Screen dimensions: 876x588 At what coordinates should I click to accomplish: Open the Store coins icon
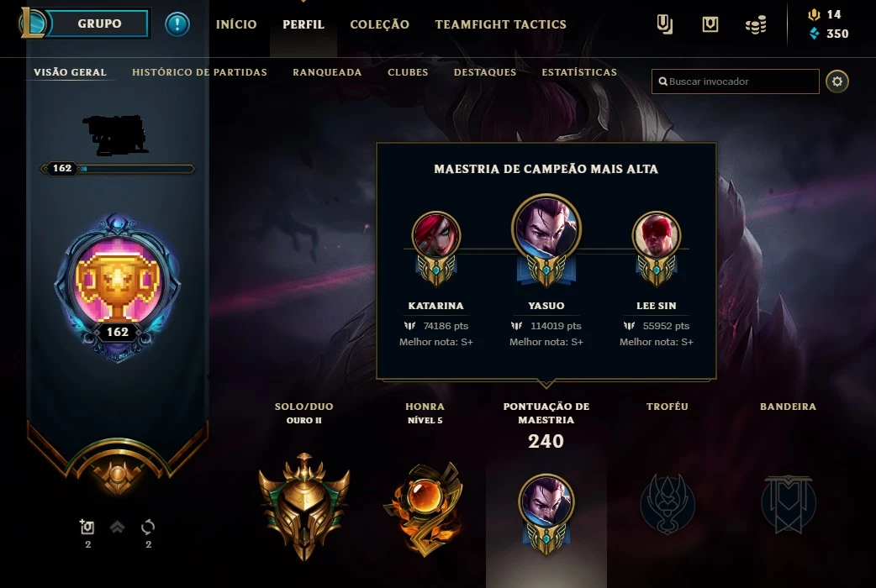756,24
